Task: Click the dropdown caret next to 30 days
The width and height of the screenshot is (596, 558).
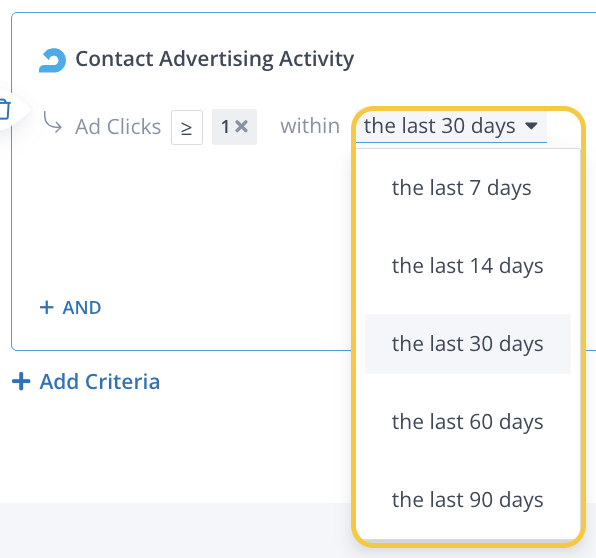Action: (x=531, y=125)
